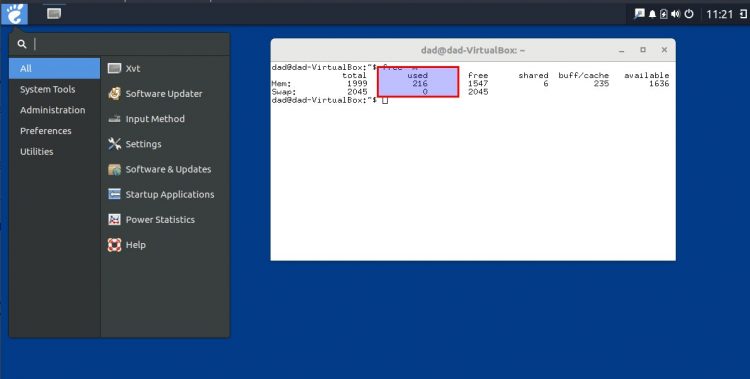The image size is (750, 379).
Task: Click the available value 1636
Action: tap(659, 84)
